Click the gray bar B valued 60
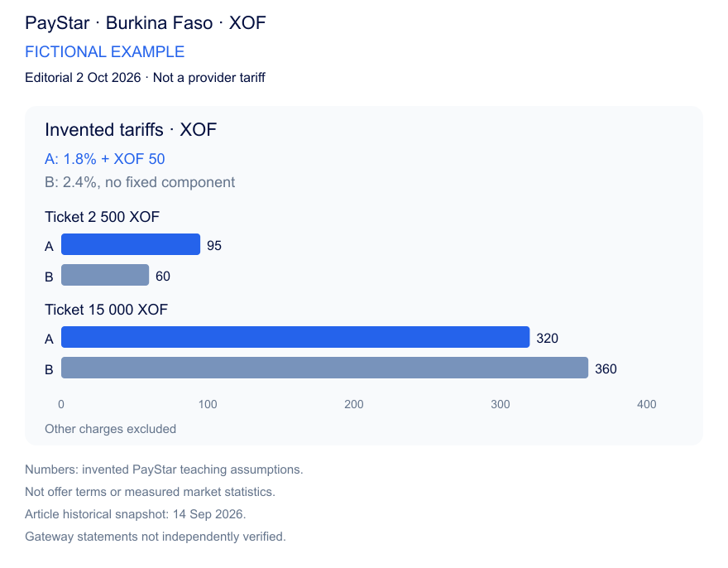This screenshot has width=728, height=568. 105,275
